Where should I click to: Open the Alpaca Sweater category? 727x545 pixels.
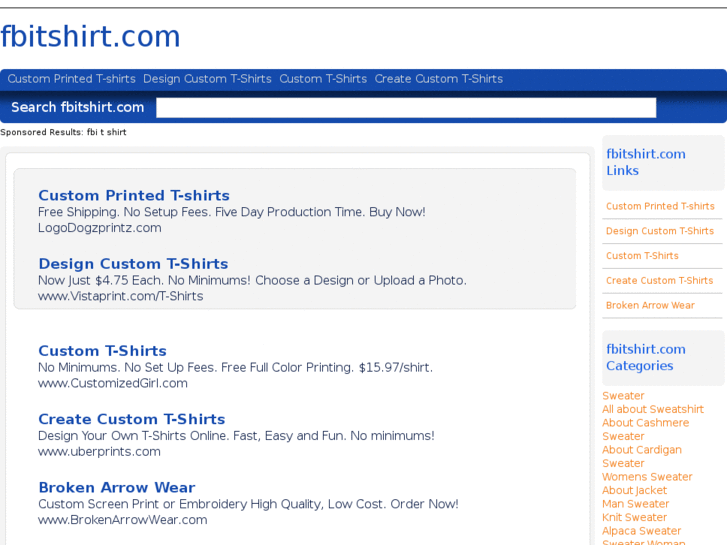(641, 531)
